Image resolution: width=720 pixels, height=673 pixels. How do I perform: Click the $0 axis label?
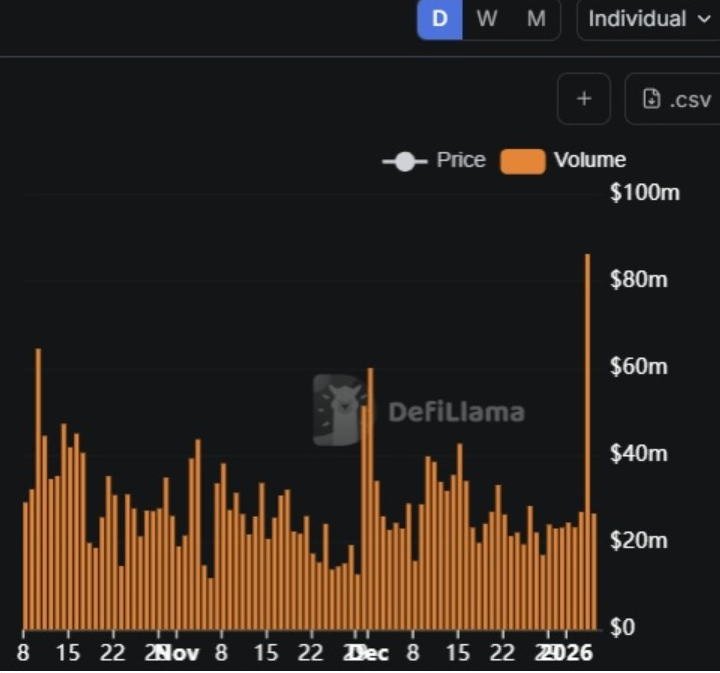622,627
